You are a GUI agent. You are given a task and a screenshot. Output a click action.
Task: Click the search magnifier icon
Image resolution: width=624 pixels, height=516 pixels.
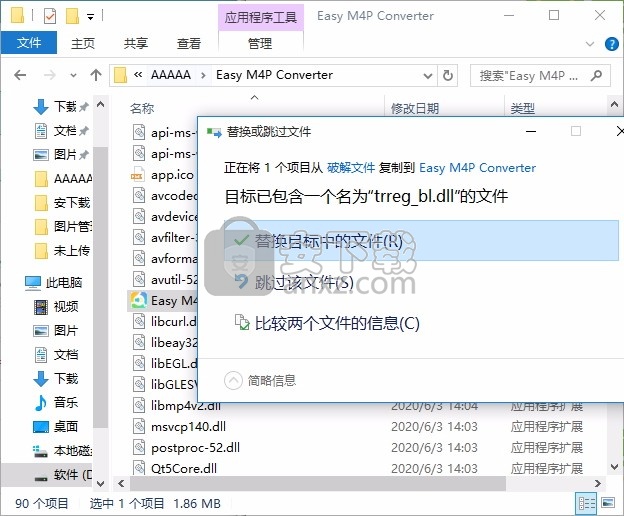[x=597, y=75]
